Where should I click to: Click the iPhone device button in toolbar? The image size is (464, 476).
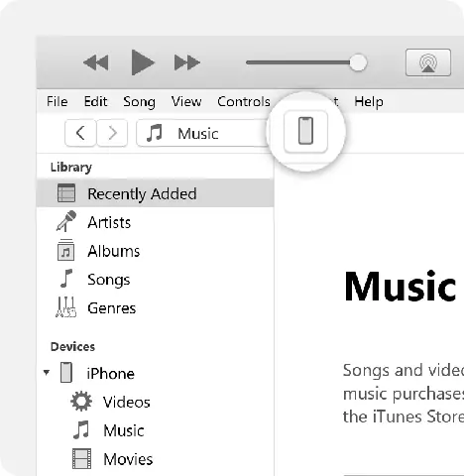click(x=305, y=131)
